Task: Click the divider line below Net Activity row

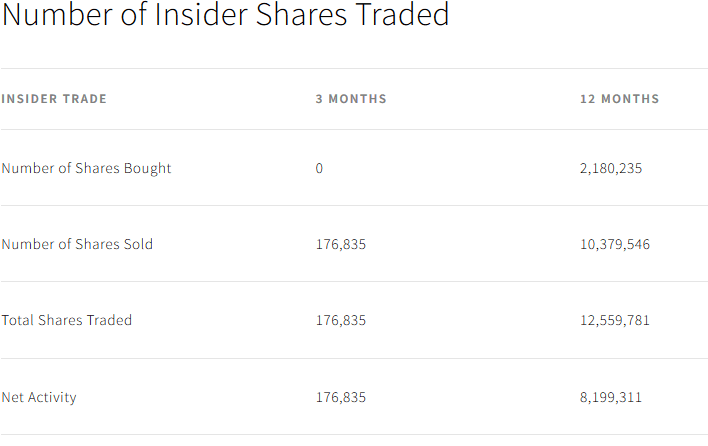Action: (x=354, y=434)
